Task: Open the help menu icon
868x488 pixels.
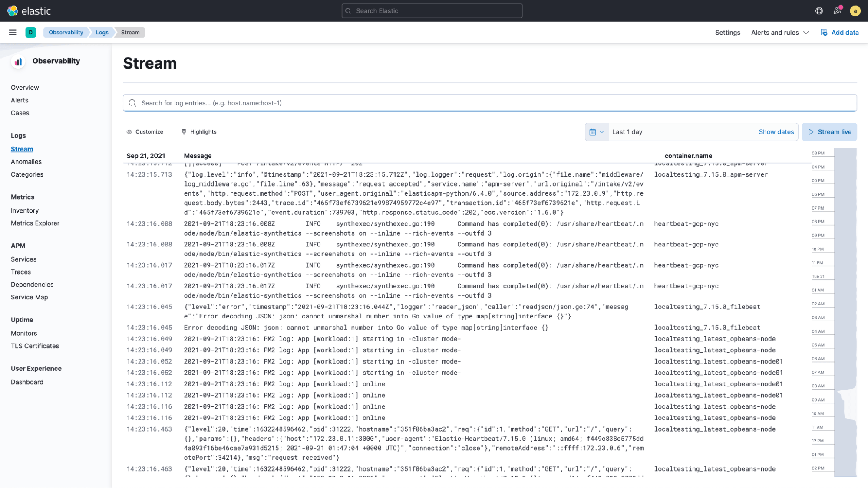Action: 819,11
